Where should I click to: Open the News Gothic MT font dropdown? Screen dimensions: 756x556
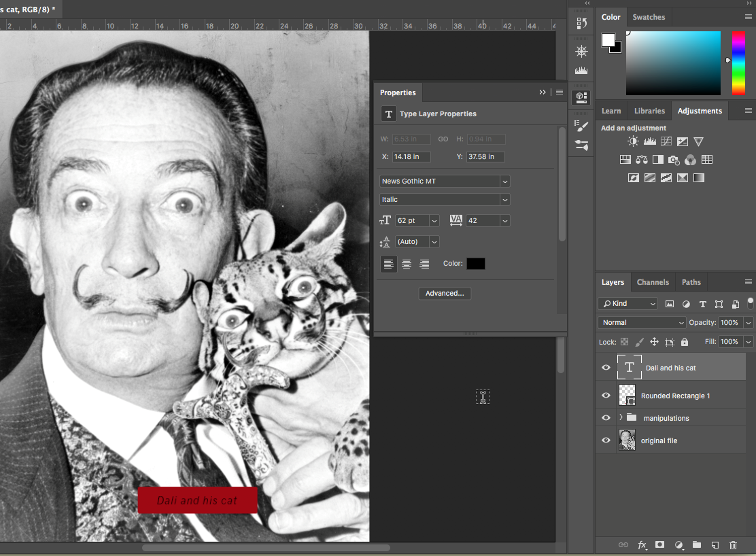504,181
